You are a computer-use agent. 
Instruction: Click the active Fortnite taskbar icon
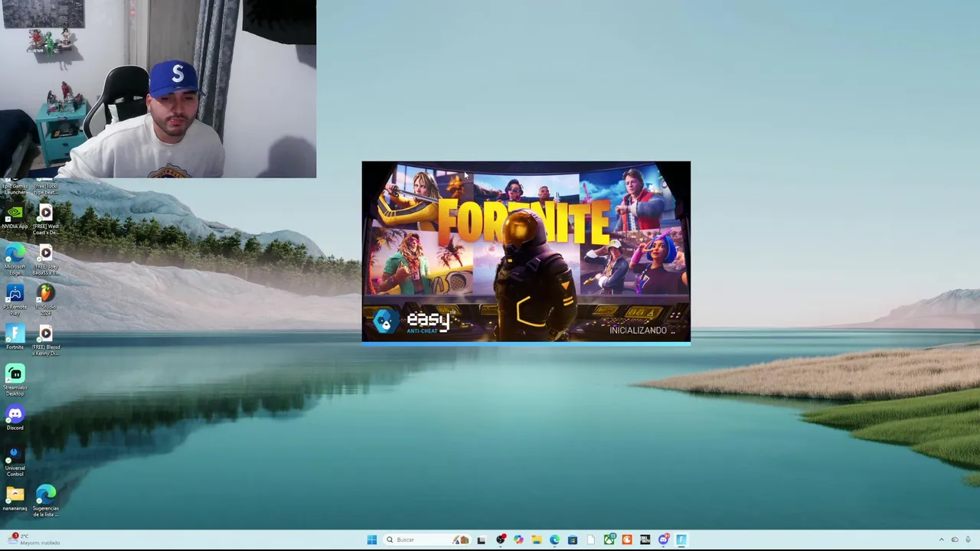click(x=681, y=540)
